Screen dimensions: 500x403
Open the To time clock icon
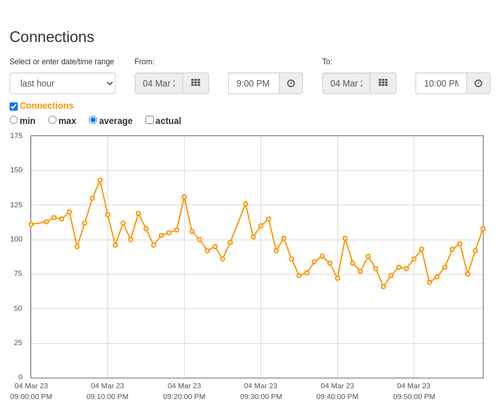[x=478, y=83]
